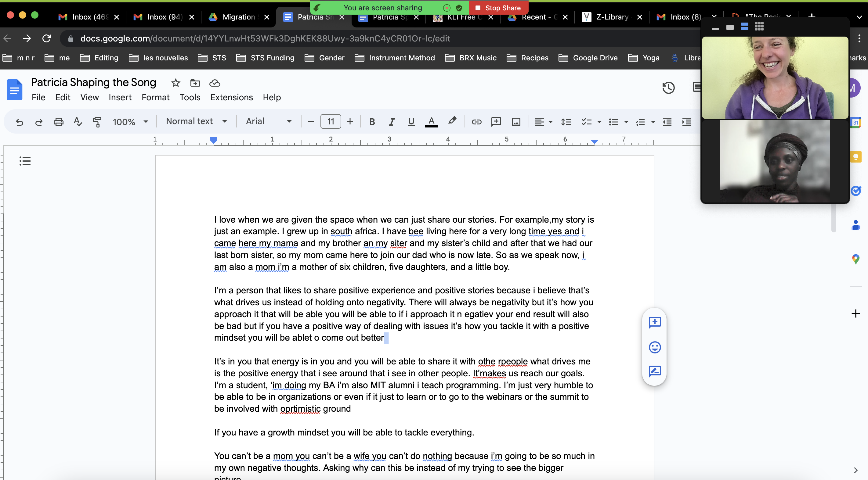Screen dimensions: 868x480
Task: Open the Normal text style dropdown
Action: [x=196, y=121]
